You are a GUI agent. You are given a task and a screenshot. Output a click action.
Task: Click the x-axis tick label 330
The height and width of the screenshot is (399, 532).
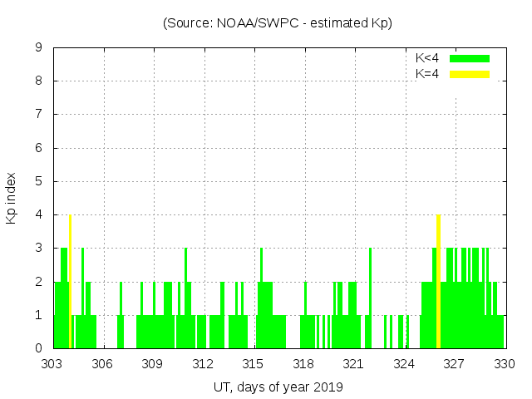coord(505,364)
